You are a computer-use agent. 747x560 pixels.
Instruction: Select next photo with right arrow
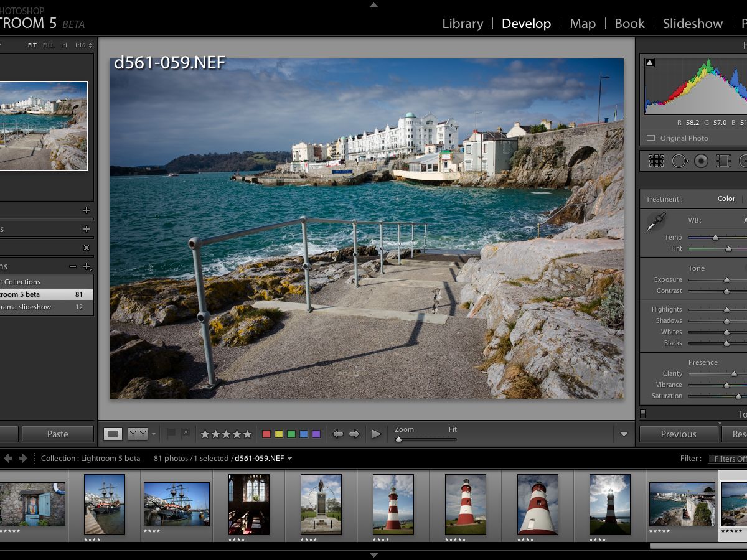pyautogui.click(x=354, y=434)
